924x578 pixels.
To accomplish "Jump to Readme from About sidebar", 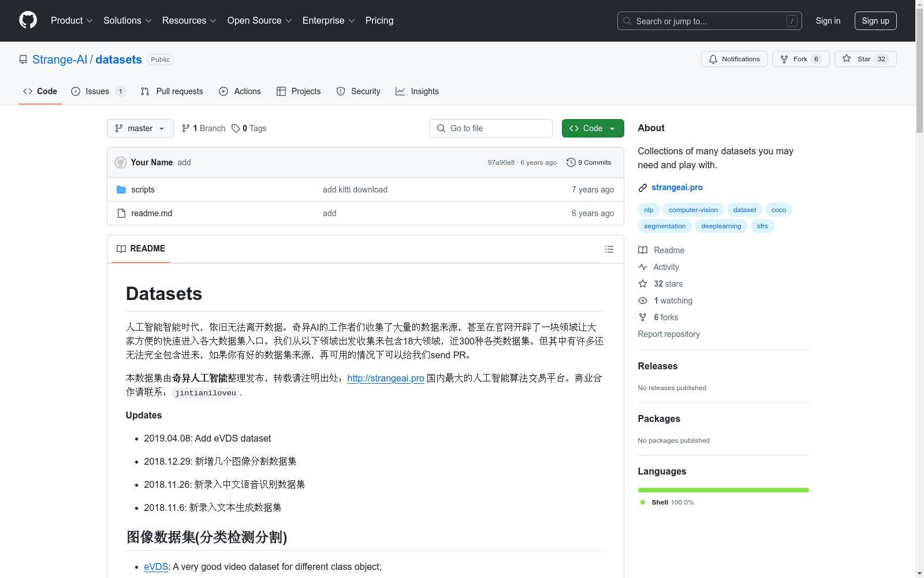I will coord(661,250).
